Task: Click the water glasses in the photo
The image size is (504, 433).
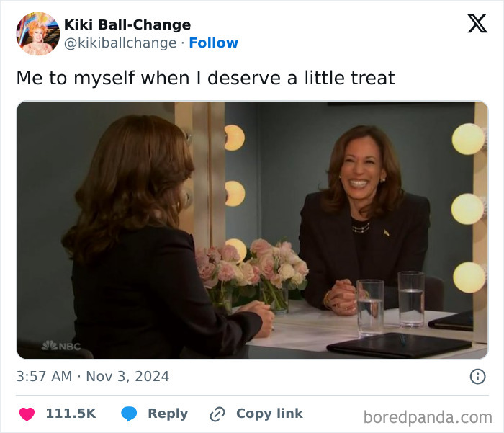Action: tap(390, 302)
